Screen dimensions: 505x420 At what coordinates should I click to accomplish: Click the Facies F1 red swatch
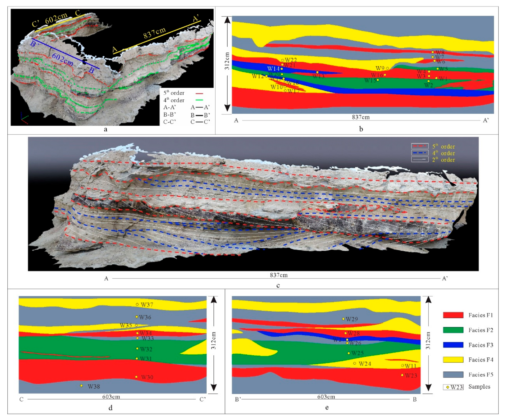pos(453,315)
